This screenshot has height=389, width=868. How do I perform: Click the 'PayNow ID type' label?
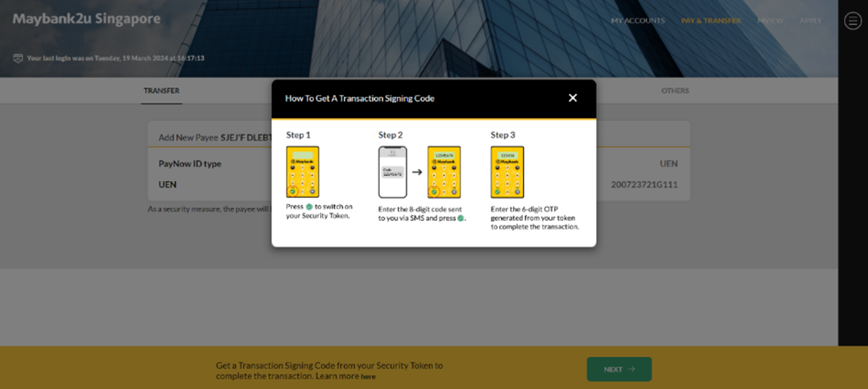(190, 164)
